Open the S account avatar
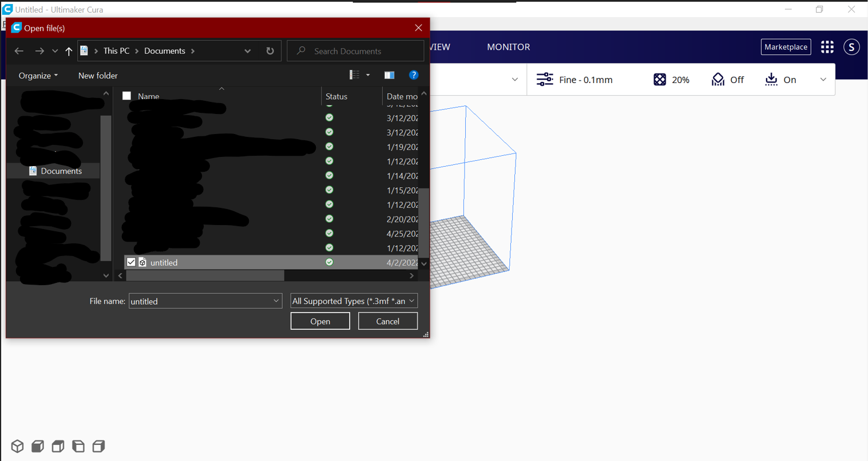The image size is (868, 461). click(851, 47)
